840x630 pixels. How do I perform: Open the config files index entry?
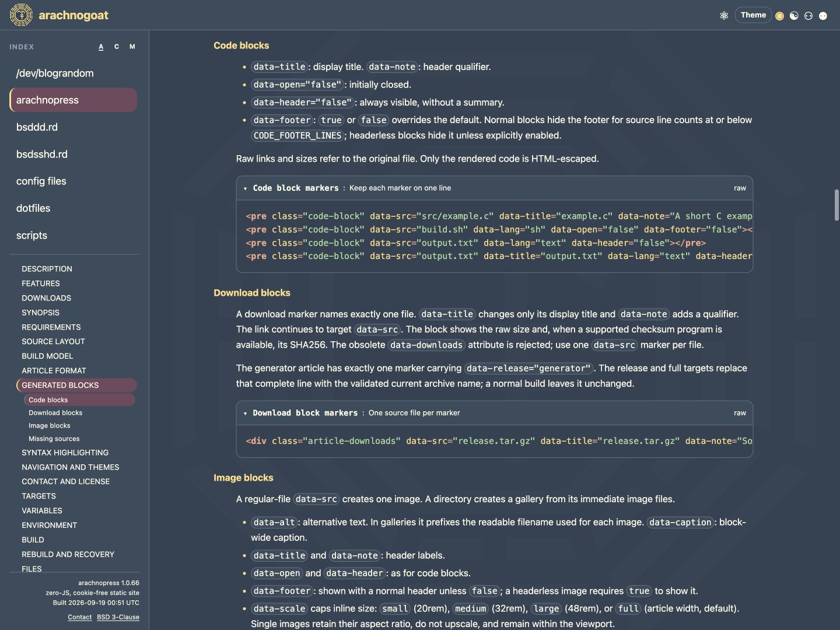(x=73, y=181)
